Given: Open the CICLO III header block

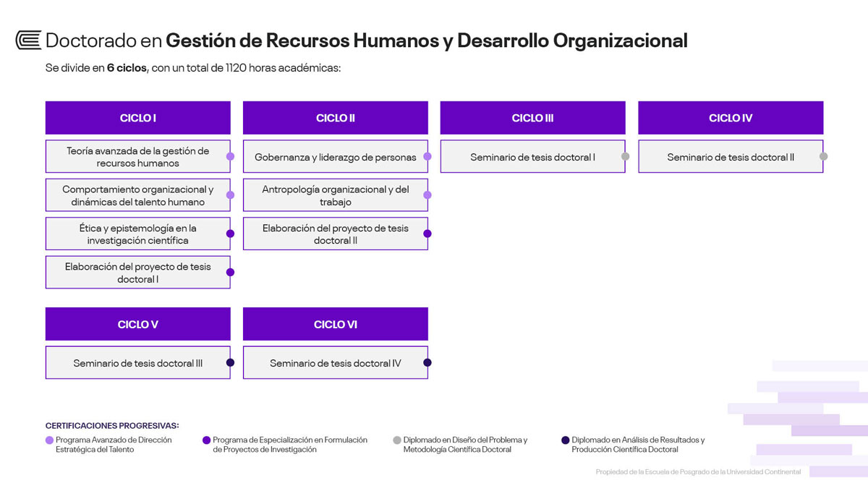Looking at the screenshot, I should click(532, 118).
